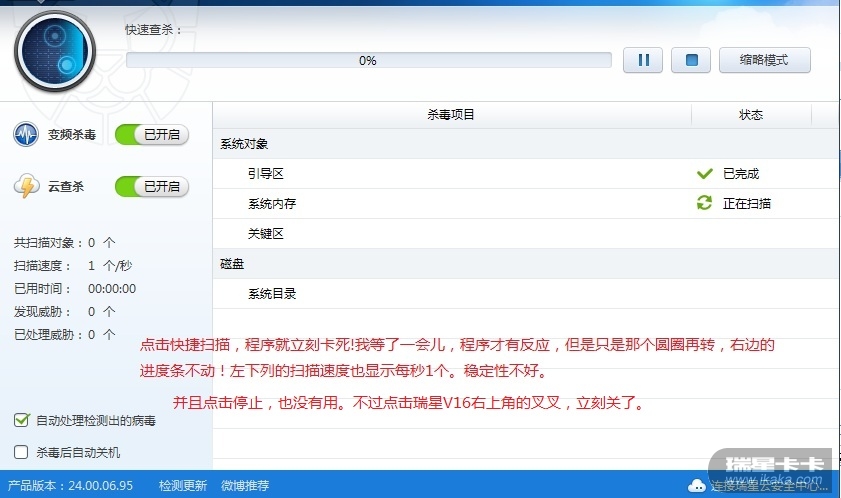The image size is (841, 498).
Task: Click the 状态 column header
Action: click(x=751, y=115)
